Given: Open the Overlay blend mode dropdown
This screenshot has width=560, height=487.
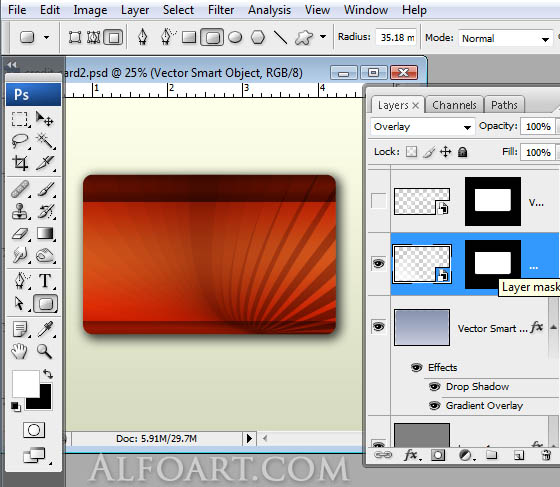Looking at the screenshot, I should click(422, 126).
